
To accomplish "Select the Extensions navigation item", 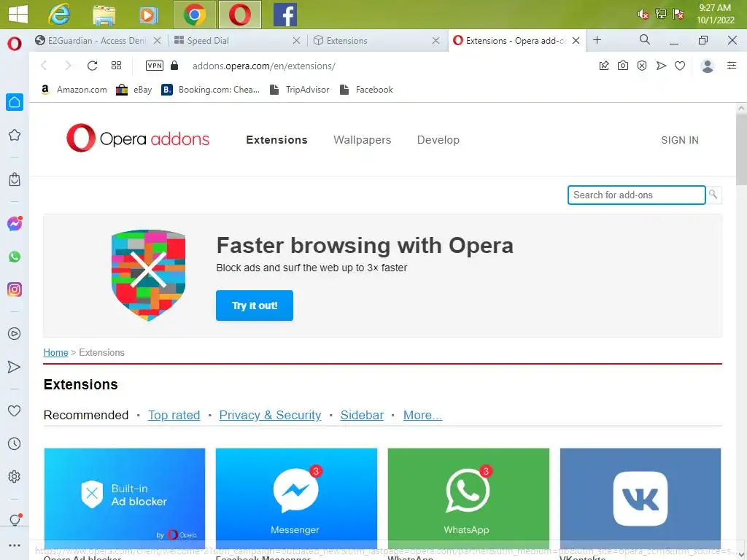I will [x=276, y=140].
